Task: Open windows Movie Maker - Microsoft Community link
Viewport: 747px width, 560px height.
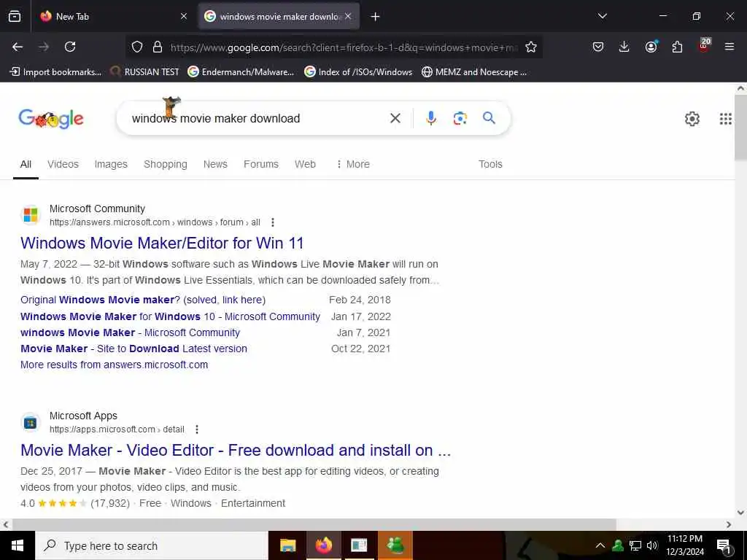Action: [x=130, y=332]
